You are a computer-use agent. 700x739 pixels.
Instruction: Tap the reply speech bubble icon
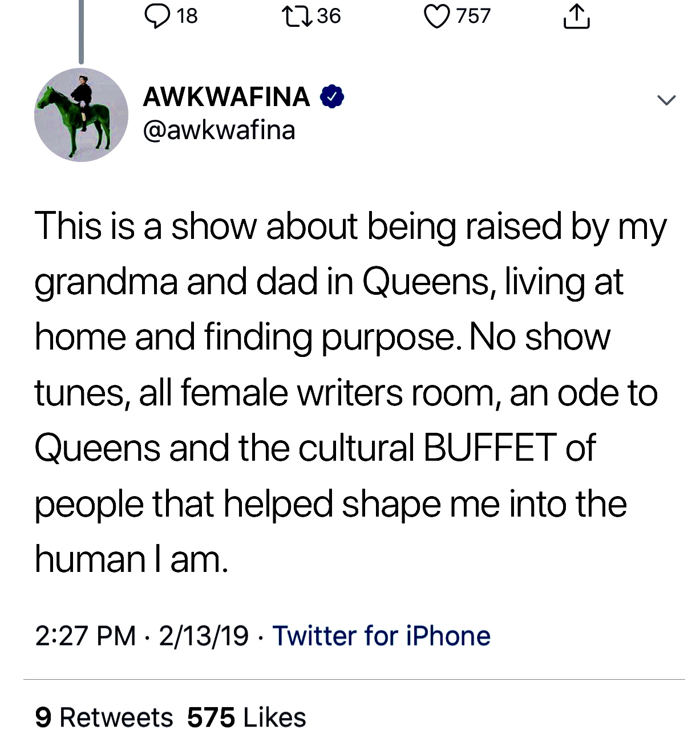click(156, 16)
